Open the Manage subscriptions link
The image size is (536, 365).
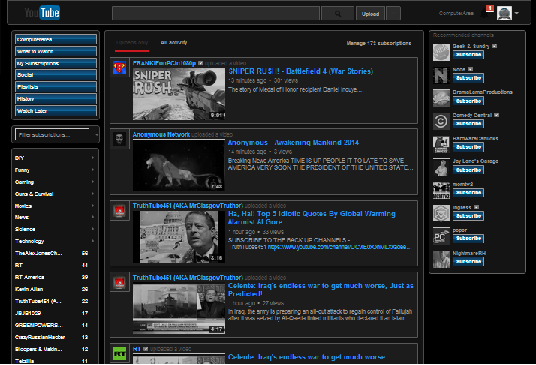[x=379, y=43]
